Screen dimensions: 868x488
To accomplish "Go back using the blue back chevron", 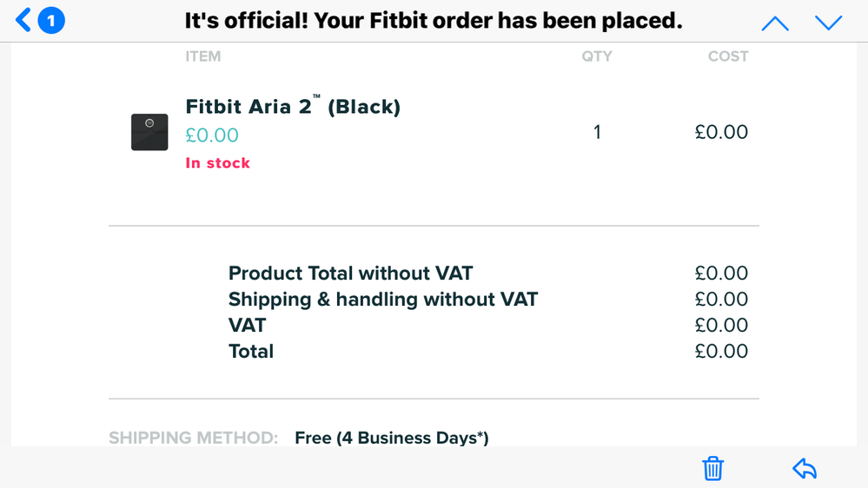I will [23, 21].
